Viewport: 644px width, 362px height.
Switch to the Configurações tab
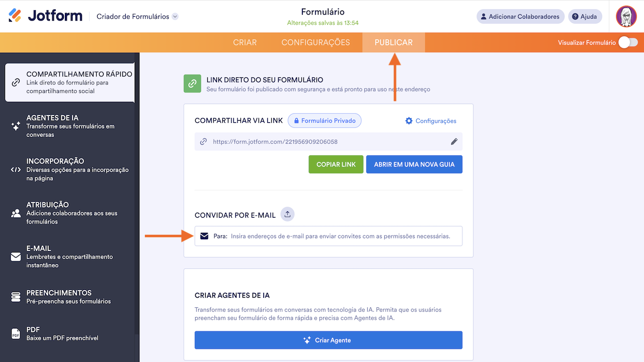click(x=315, y=42)
